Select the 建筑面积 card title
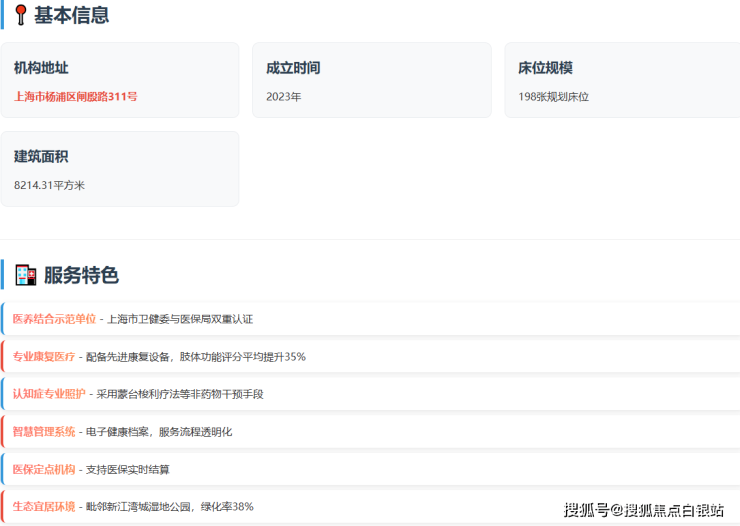740x526 pixels. pyautogui.click(x=41, y=157)
